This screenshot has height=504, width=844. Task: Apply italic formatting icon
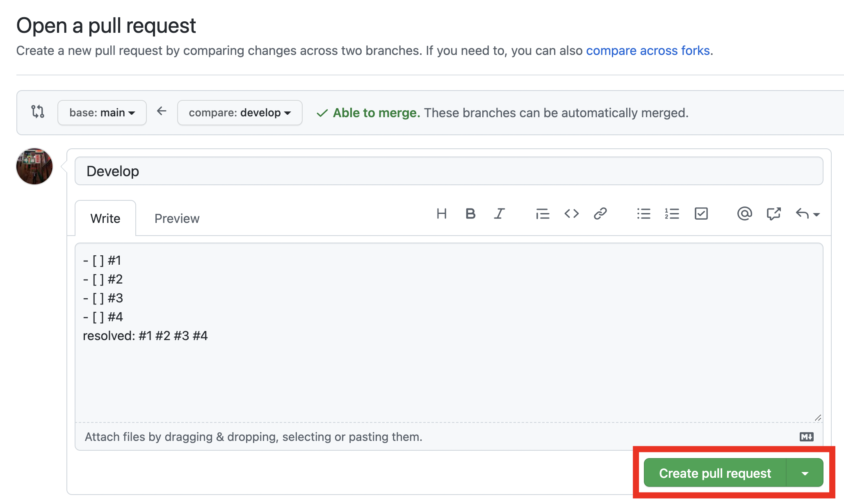[x=499, y=213]
